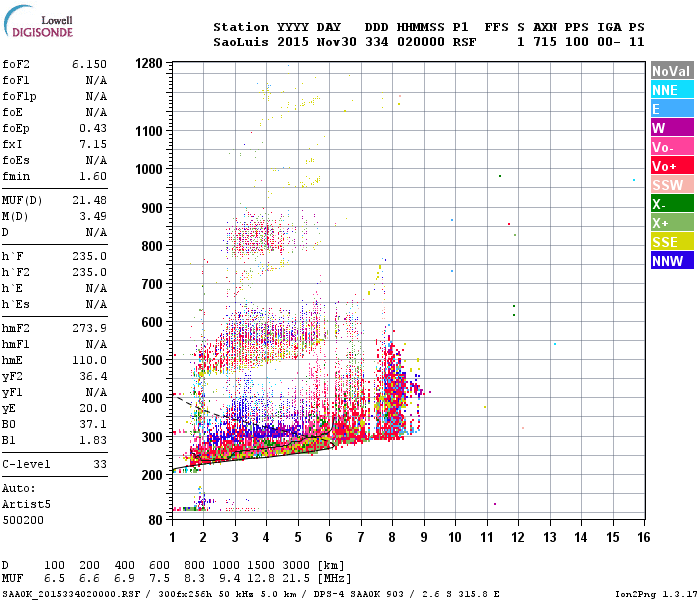The width and height of the screenshot is (700, 600).
Task: Click the 500200 version number
Action: pos(23,520)
